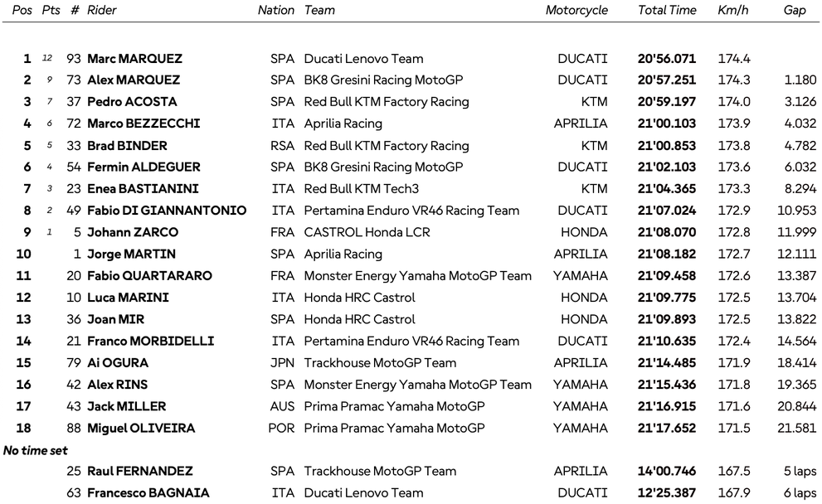Click Marco BEZZECCHI's total time 21'00.103
Image resolution: width=822 pixels, height=504 pixels.
(x=667, y=124)
